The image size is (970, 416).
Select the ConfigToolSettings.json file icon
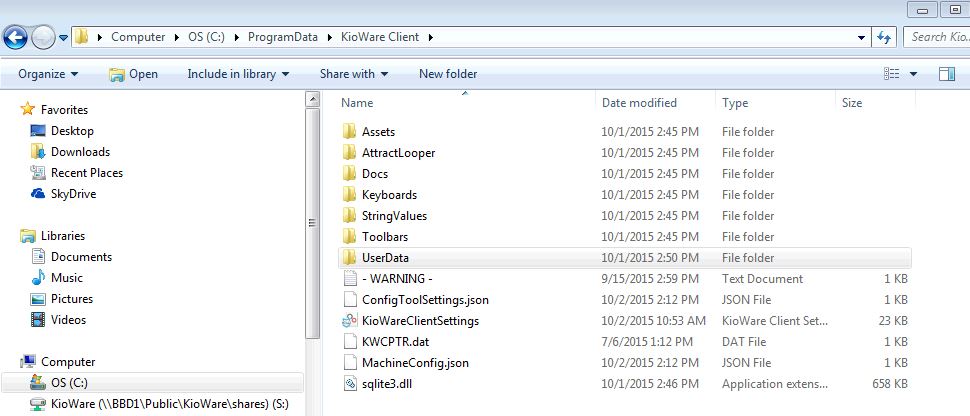(x=350, y=300)
